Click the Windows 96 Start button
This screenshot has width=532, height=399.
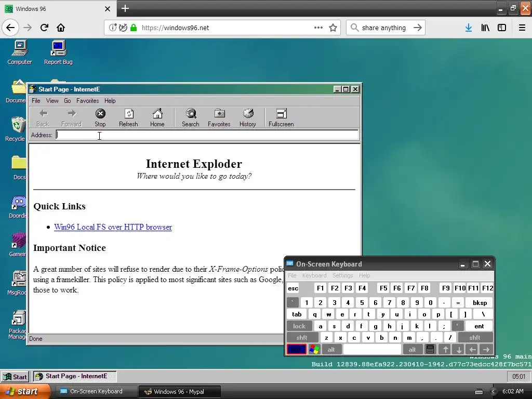[x=15, y=377]
